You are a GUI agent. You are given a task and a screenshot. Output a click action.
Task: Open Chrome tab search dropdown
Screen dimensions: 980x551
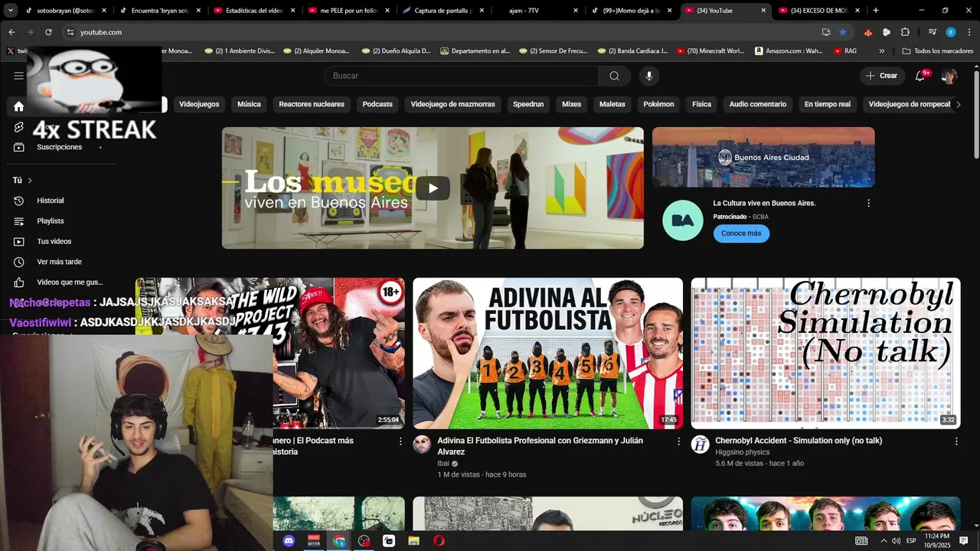(x=11, y=11)
